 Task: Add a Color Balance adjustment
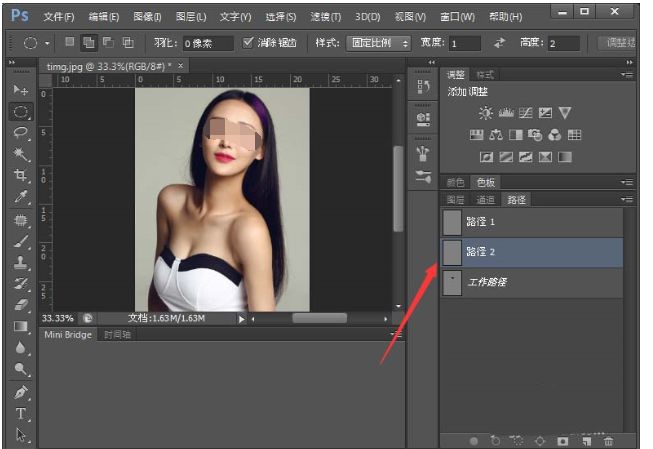tap(496, 135)
